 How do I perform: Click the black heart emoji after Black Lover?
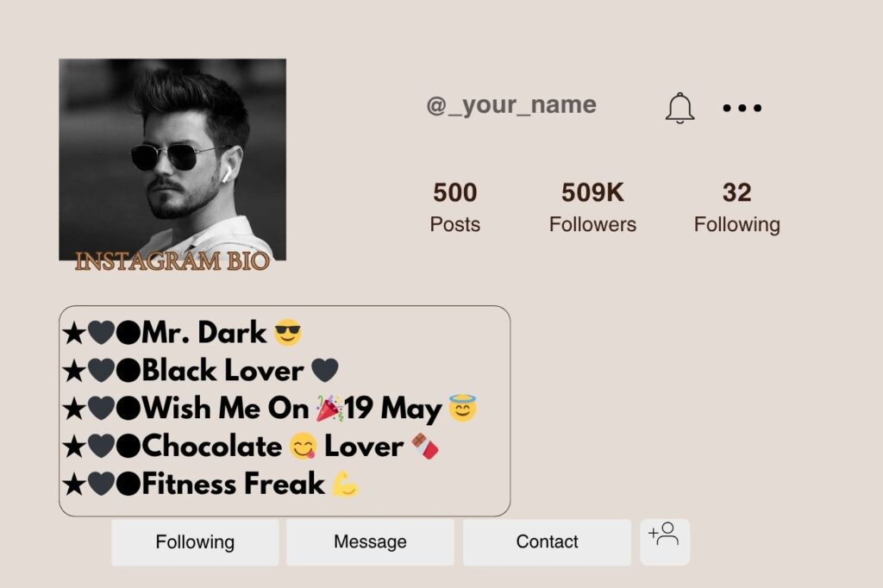pyautogui.click(x=324, y=371)
